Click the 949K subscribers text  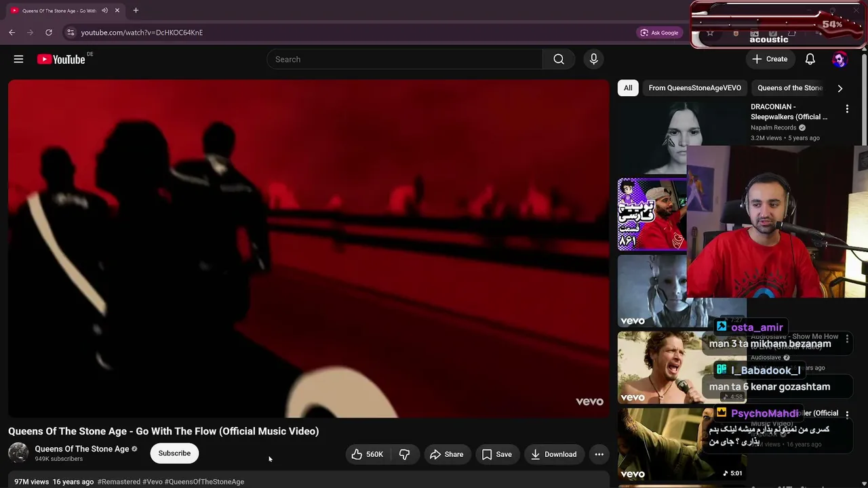click(x=59, y=459)
